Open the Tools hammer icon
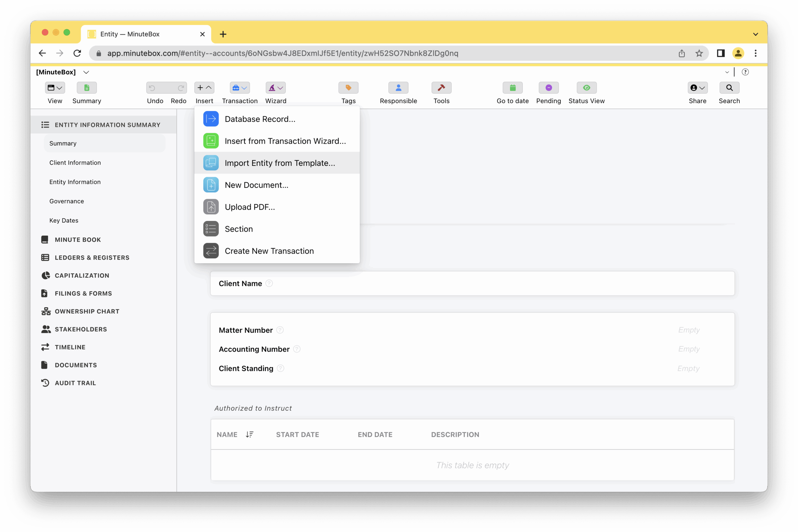The height and width of the screenshot is (532, 798). pos(441,88)
